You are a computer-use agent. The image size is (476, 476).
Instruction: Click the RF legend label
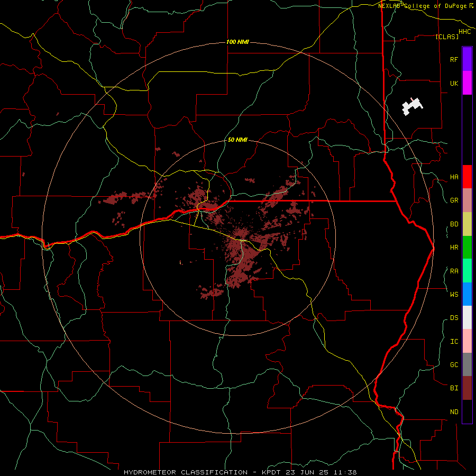[x=454, y=59]
